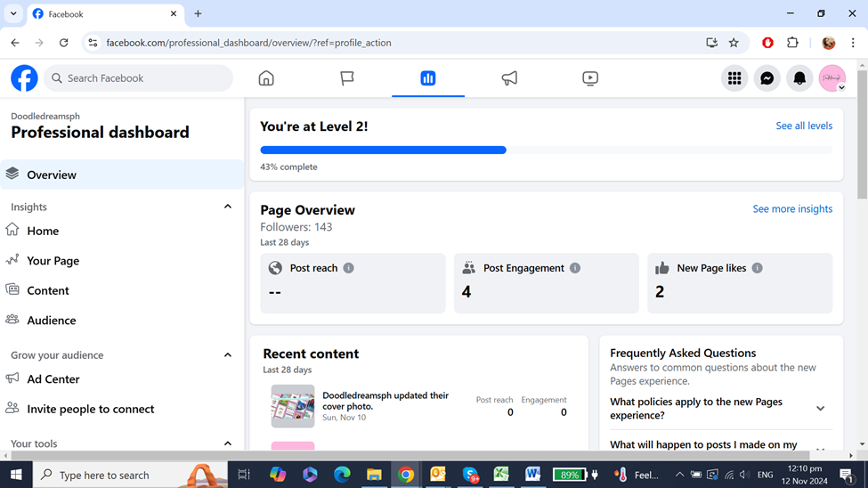
Task: Open the Video play icon in top navigation
Action: coord(590,78)
